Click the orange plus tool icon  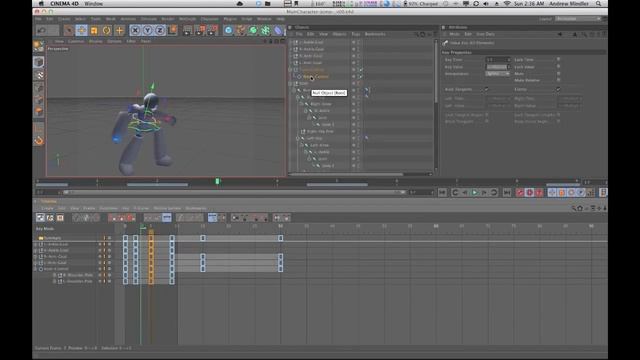(119, 30)
